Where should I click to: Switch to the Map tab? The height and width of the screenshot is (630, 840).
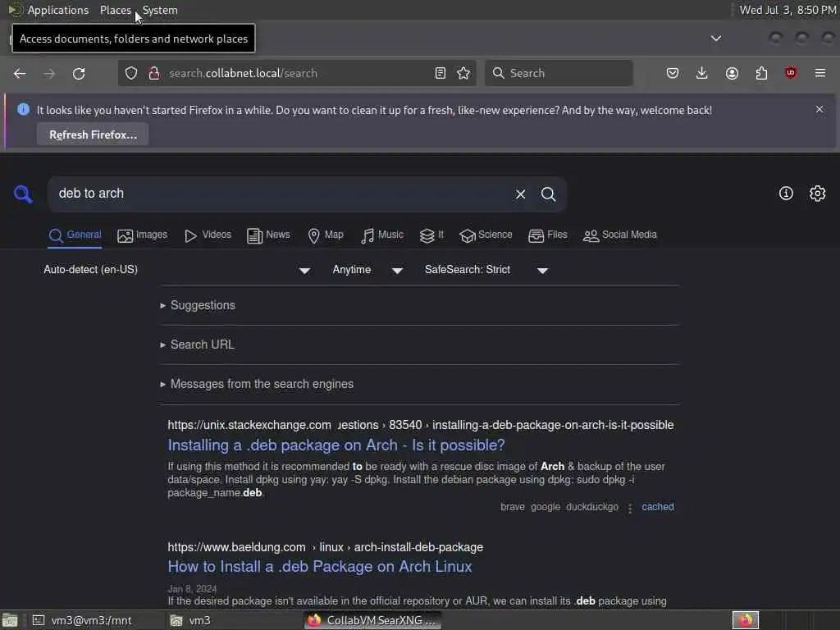[x=326, y=235]
